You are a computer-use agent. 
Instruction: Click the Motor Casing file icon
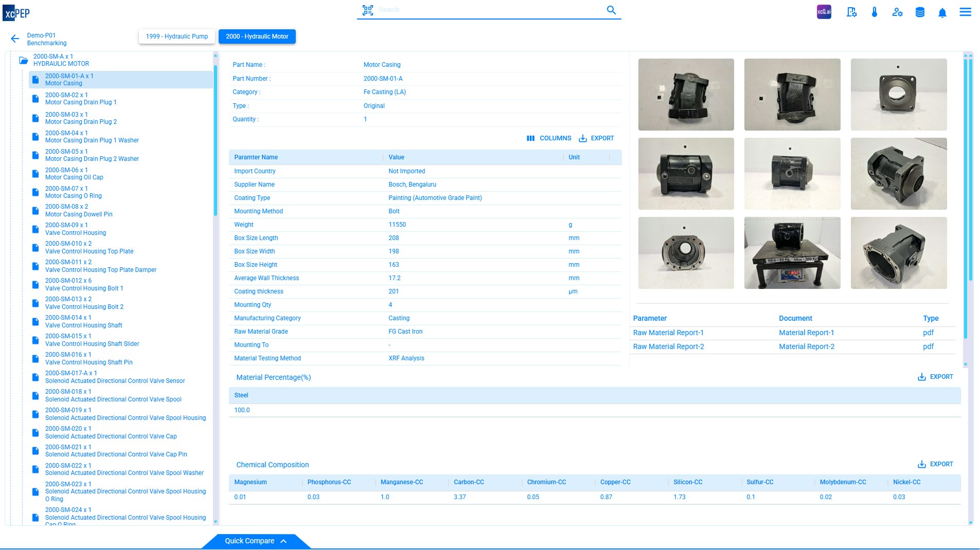point(35,80)
